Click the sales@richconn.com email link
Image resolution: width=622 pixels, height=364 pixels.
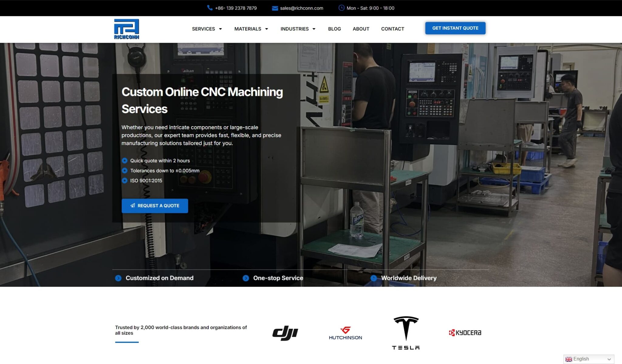(301, 8)
